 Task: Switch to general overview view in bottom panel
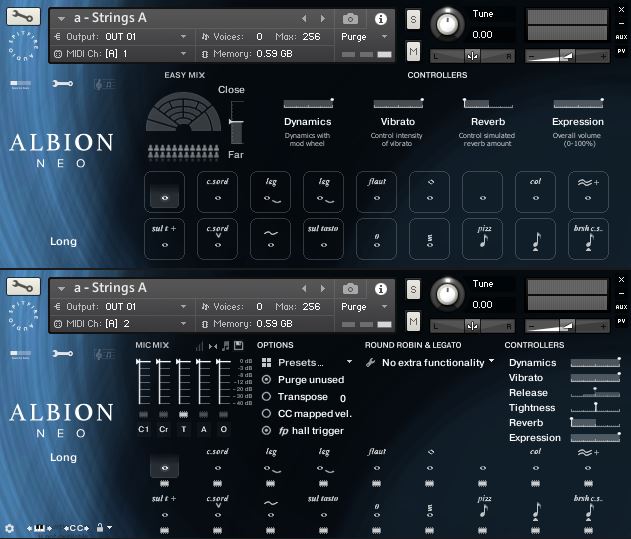click(x=21, y=354)
